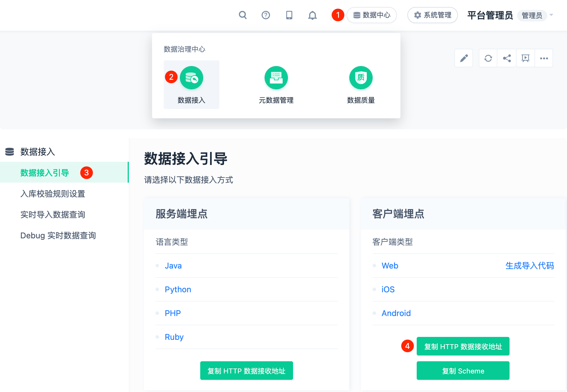
Task: Expand the 管理员 account dropdown
Action: (532, 16)
